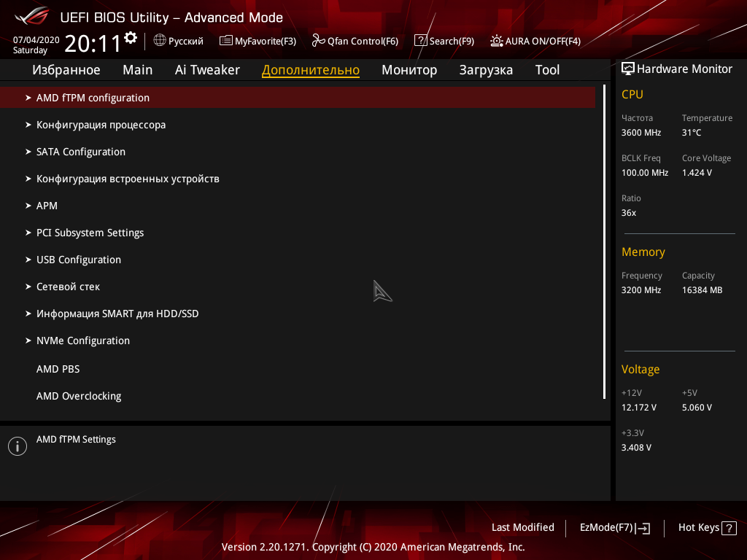Screen dimensions: 747x560
Task: Click Hot Keys button text
Action: (698, 528)
